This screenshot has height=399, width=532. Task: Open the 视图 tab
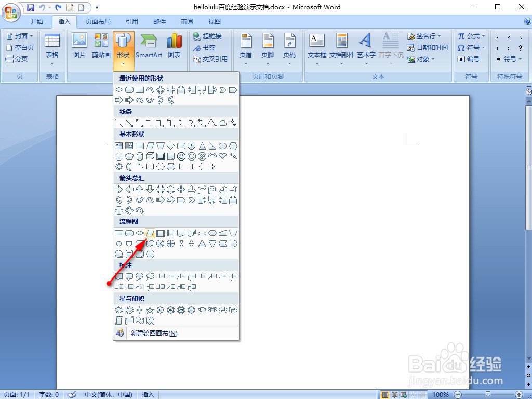pos(215,22)
